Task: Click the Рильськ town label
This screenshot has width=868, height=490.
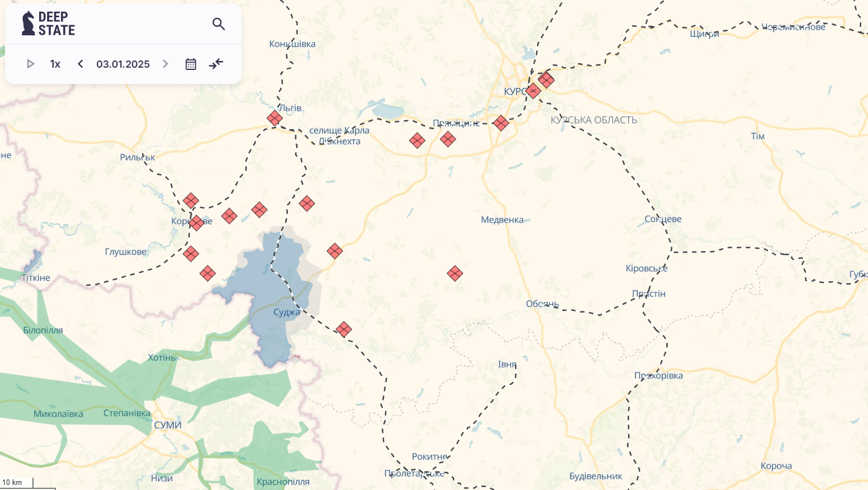Action: pyautogui.click(x=137, y=157)
